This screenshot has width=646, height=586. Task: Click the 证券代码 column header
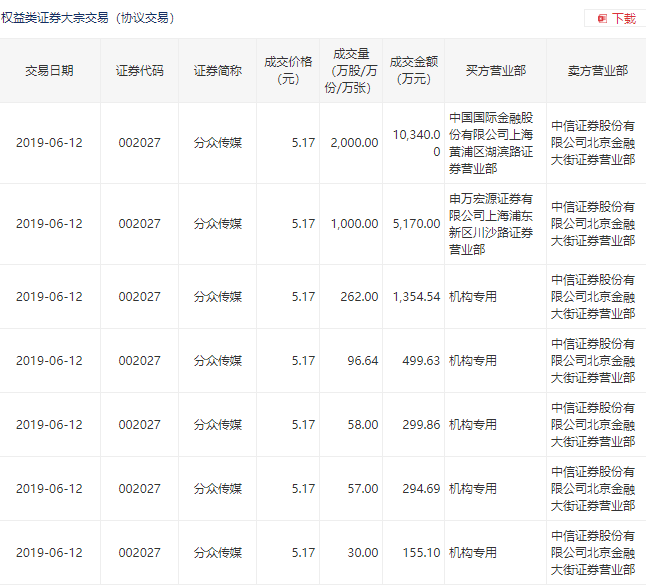(140, 71)
